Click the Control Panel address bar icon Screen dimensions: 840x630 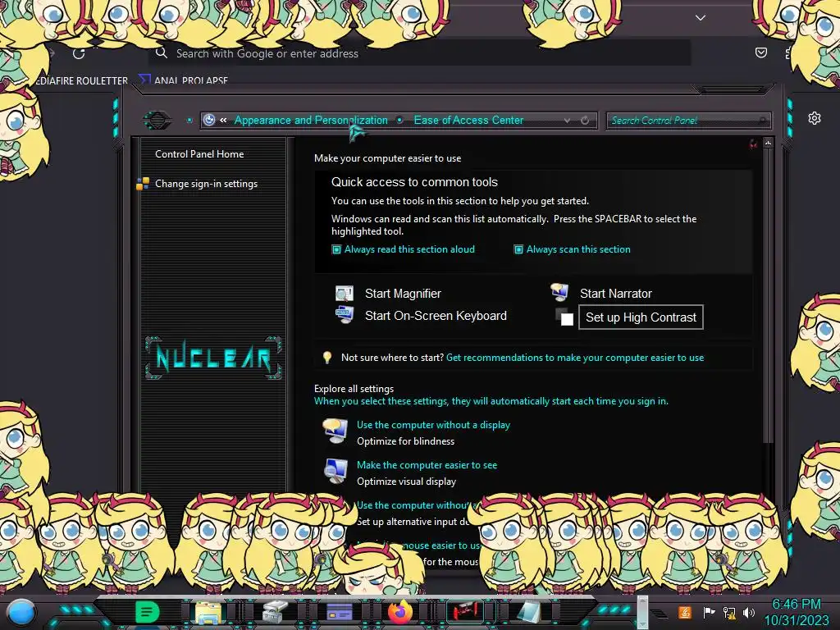[209, 120]
